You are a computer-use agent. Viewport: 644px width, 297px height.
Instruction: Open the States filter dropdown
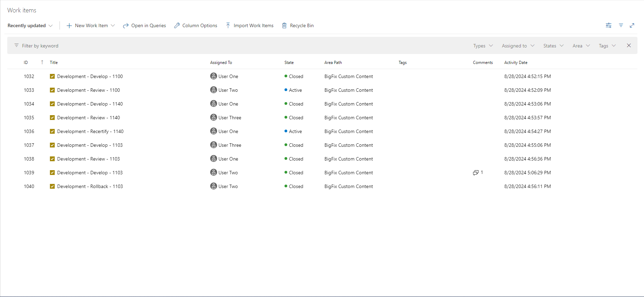coord(554,46)
